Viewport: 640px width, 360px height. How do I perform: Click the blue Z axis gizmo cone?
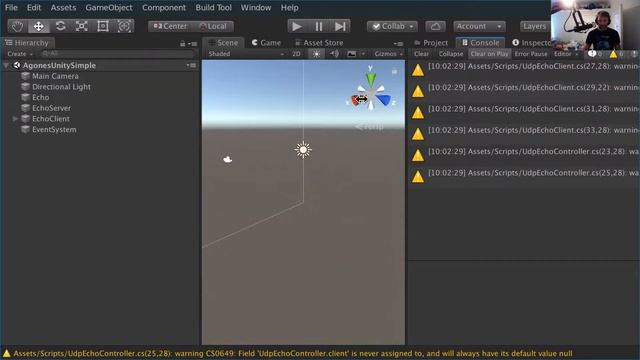tap(384, 100)
